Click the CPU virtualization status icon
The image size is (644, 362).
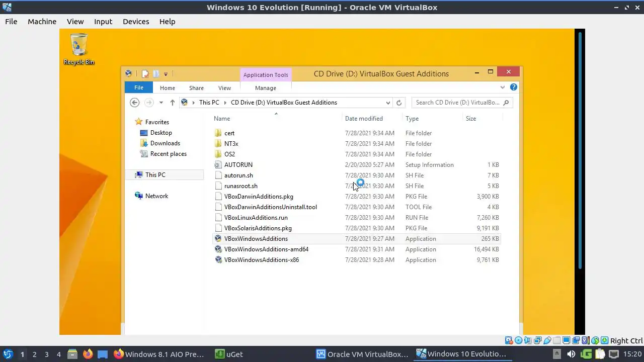tap(586, 340)
